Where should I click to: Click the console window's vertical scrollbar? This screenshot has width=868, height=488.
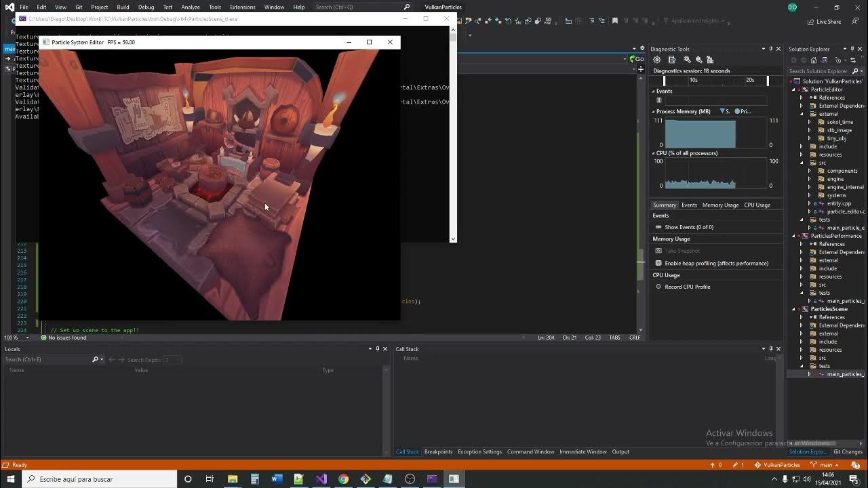453,133
